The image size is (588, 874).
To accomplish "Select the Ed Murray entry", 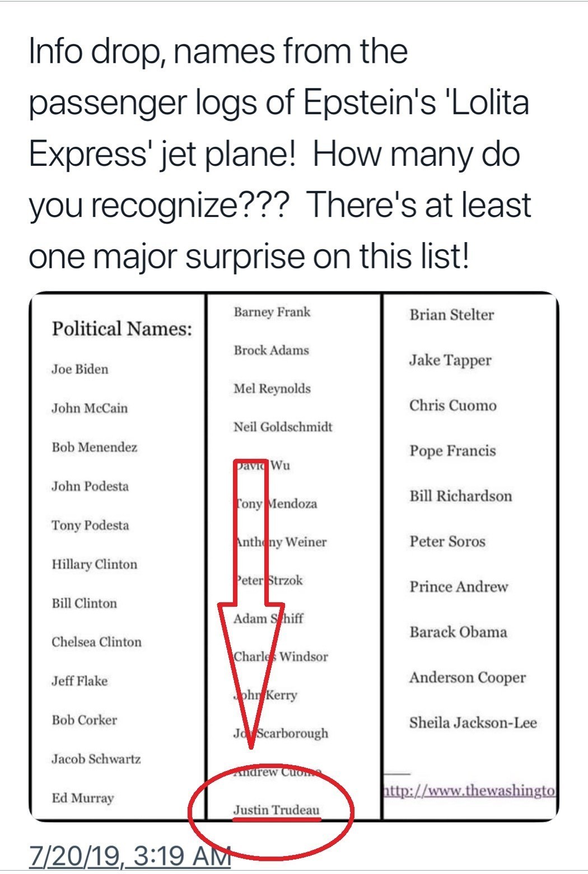I will click(x=82, y=798).
